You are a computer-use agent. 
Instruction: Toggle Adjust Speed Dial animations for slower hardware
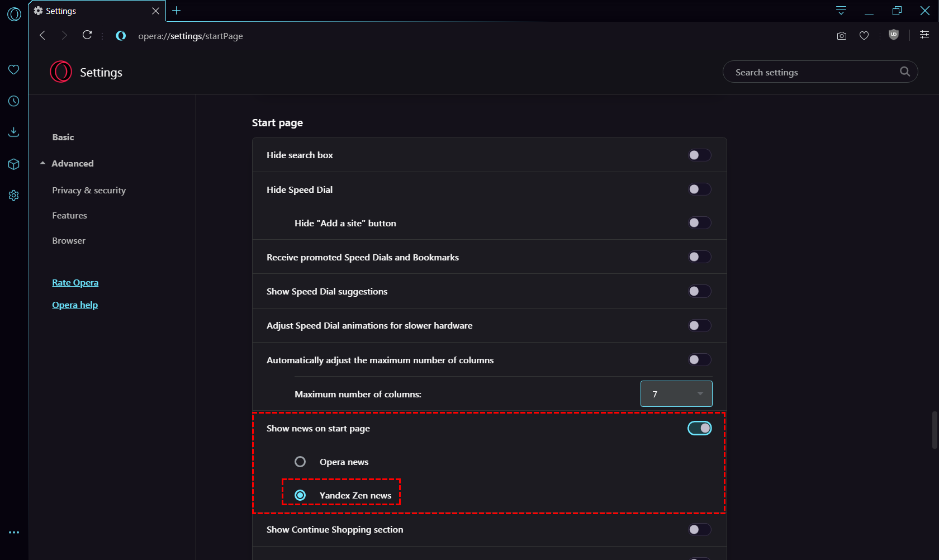click(699, 325)
